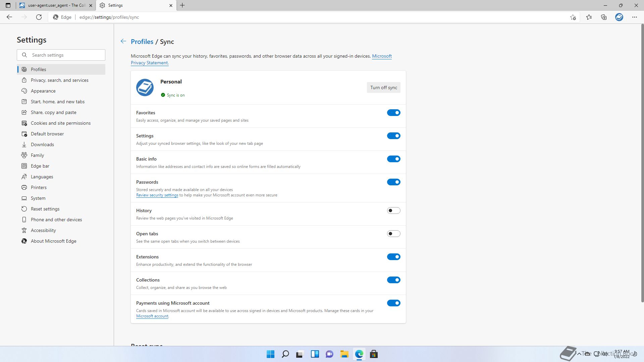This screenshot has width=644, height=362.
Task: Click the Personal profile avatar picture
Action: tap(145, 87)
